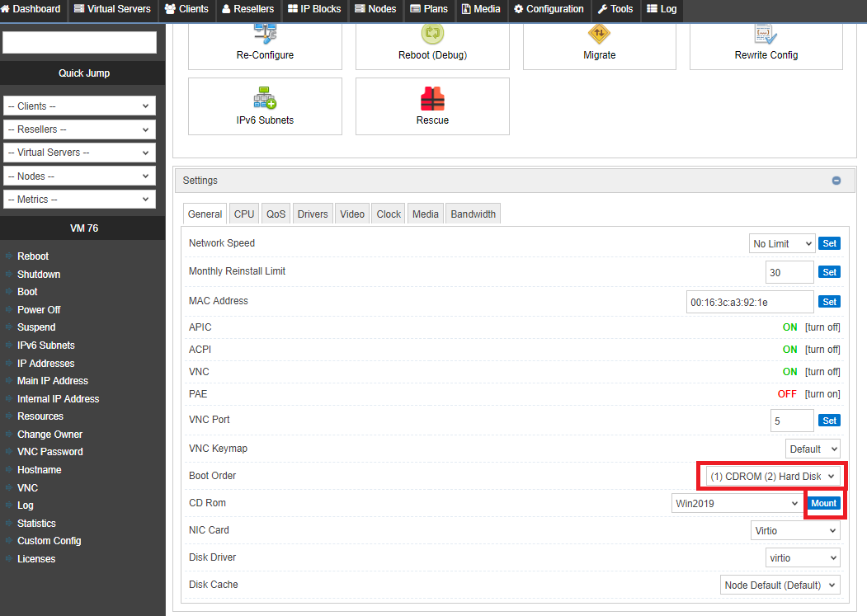Expand the Boot Order dropdown
867x616 pixels.
[772, 476]
